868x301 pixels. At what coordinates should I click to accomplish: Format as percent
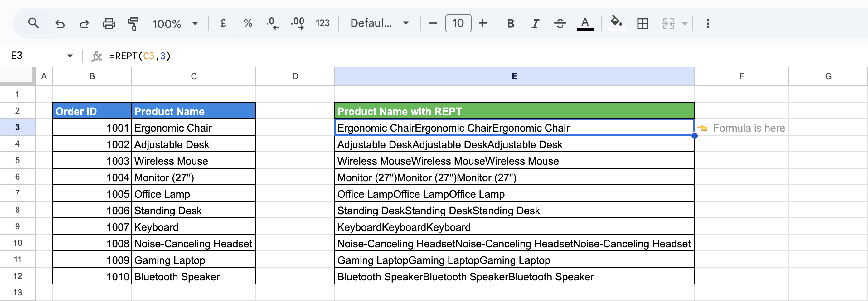pos(248,23)
